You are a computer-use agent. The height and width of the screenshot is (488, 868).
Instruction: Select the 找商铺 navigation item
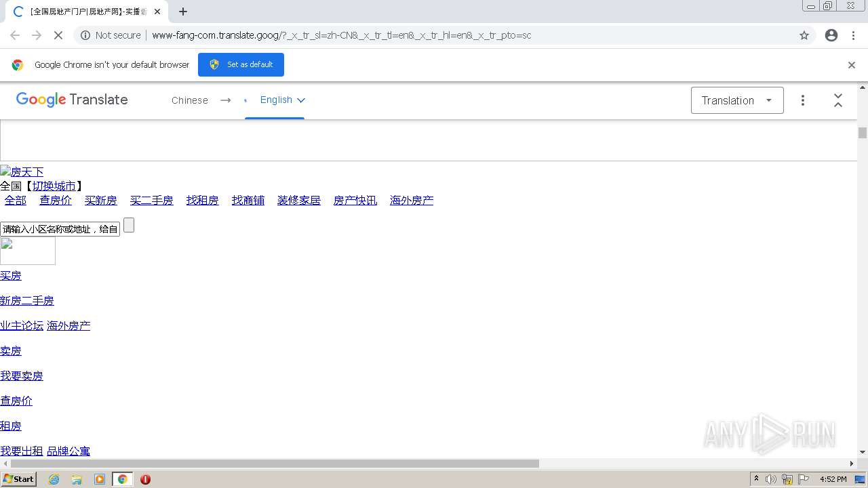[248, 201]
